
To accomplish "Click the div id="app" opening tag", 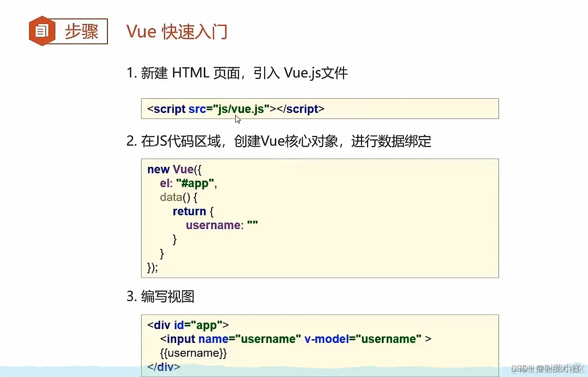I will 187,324.
